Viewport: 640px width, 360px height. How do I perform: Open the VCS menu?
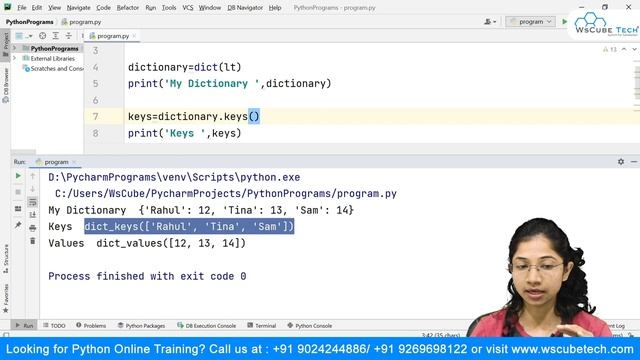pyautogui.click(x=187, y=8)
